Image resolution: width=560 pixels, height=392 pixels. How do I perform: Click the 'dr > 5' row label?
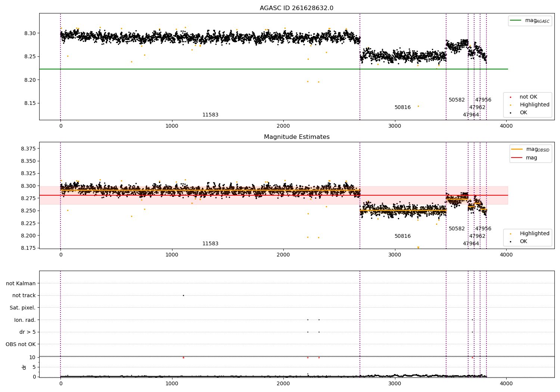pyautogui.click(x=28, y=332)
